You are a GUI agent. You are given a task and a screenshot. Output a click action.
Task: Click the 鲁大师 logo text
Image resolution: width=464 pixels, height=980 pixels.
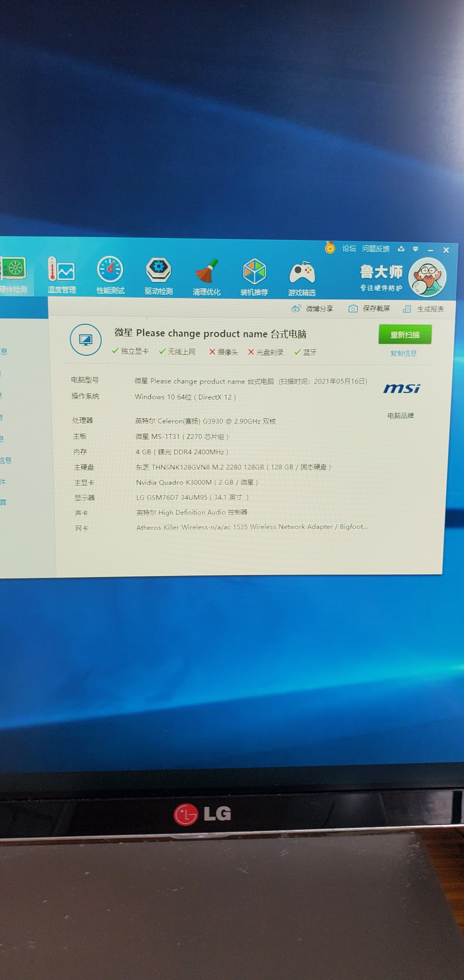pyautogui.click(x=382, y=271)
